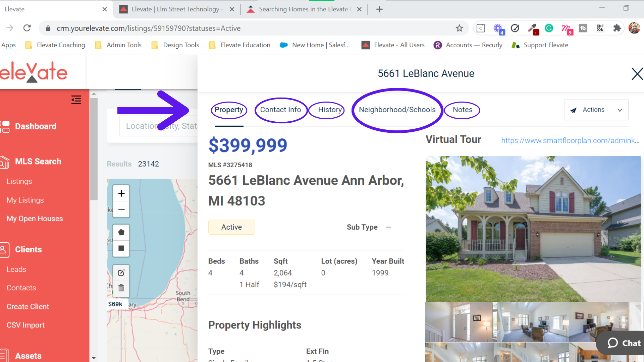
Task: Expand the MLS Search sidebar section
Action: [x=38, y=162]
